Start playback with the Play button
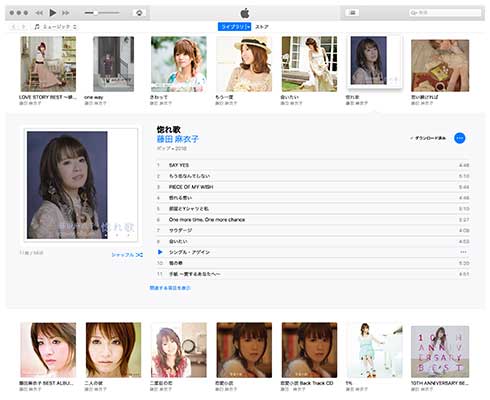 [52, 13]
